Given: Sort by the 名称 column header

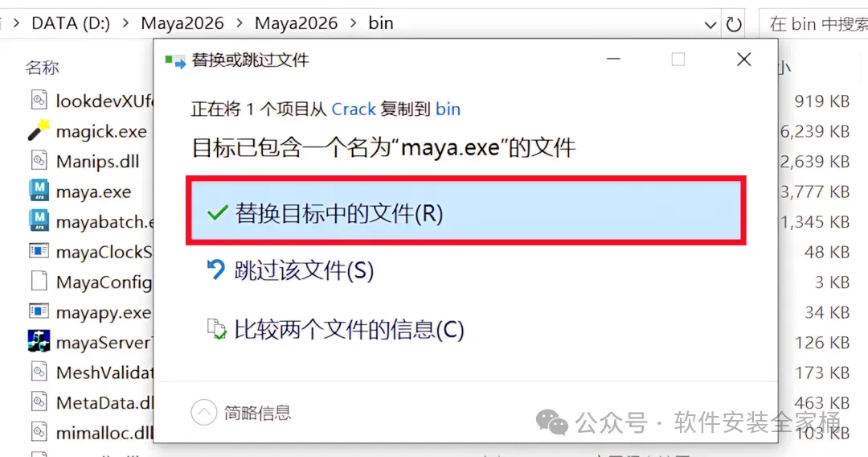Looking at the screenshot, I should pos(42,68).
